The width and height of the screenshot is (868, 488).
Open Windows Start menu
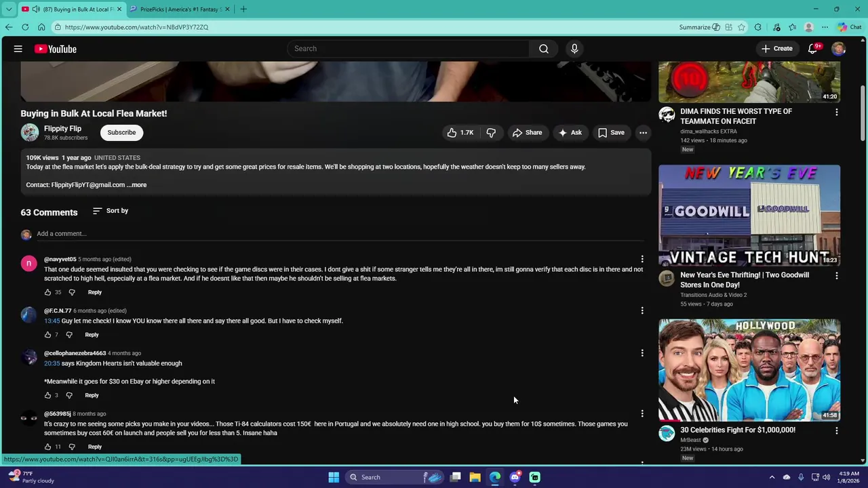point(334,477)
